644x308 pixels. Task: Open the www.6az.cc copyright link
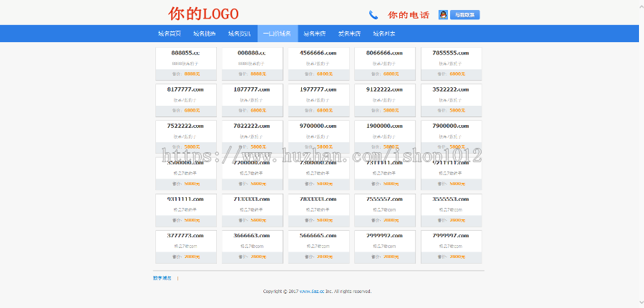(312, 291)
